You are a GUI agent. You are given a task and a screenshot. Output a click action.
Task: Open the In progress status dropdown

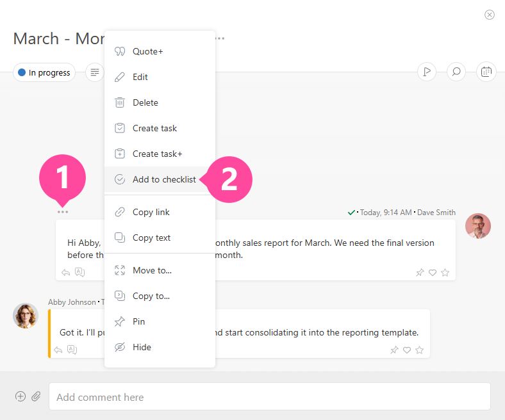click(x=44, y=72)
